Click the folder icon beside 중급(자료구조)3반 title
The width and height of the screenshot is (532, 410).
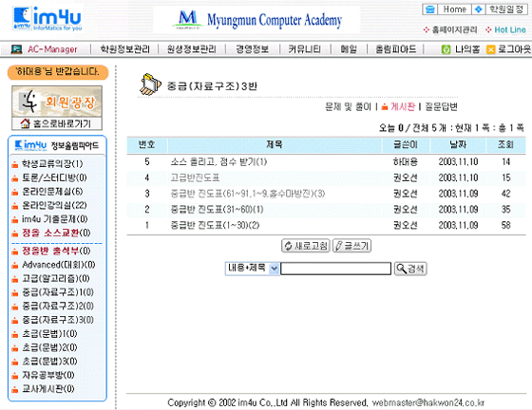coord(150,84)
